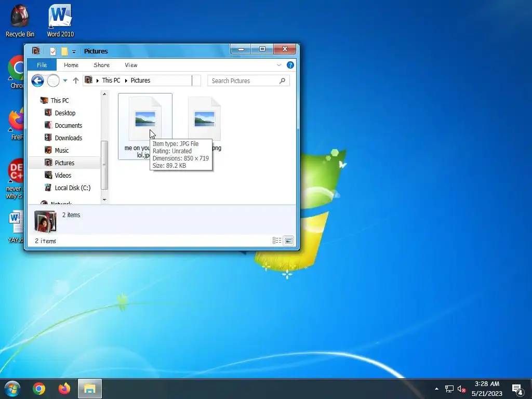
Task: Select the PNG image file thumbnail
Action: 205,119
